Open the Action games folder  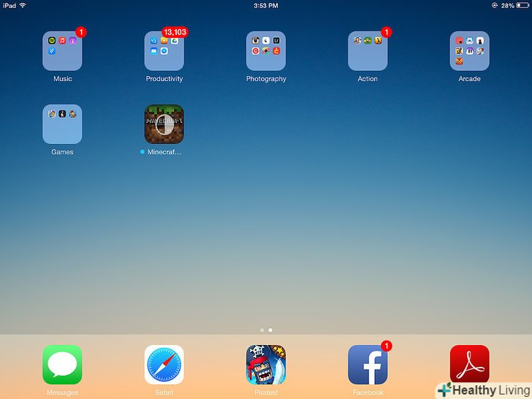368,51
